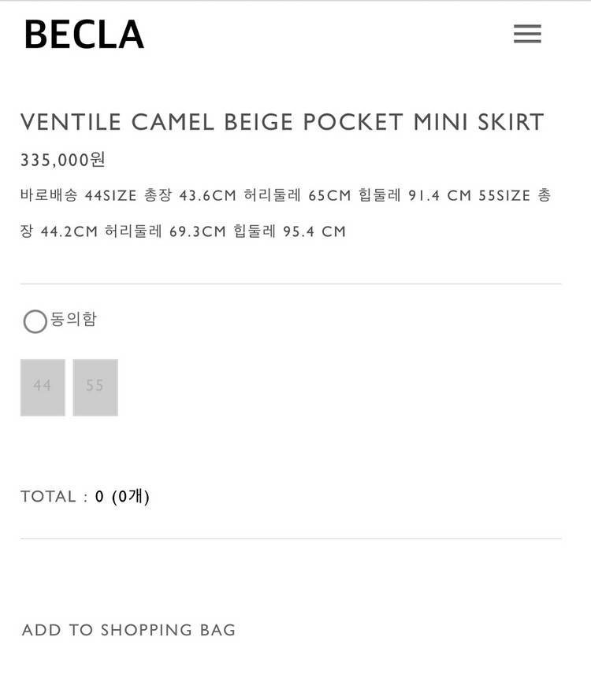The width and height of the screenshot is (591, 700).
Task: Click the 동의함 agreement label text
Action: (x=73, y=319)
